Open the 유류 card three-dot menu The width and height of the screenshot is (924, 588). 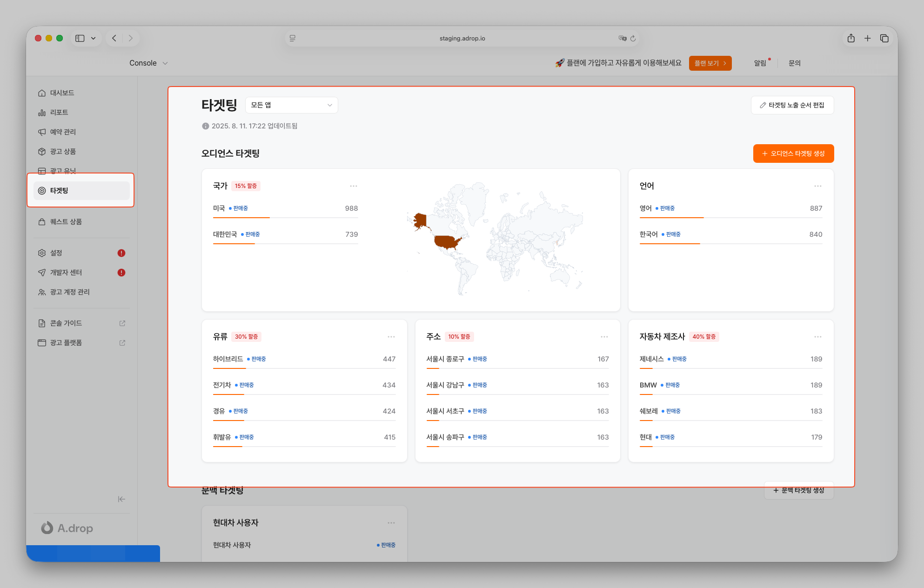pyautogui.click(x=391, y=337)
